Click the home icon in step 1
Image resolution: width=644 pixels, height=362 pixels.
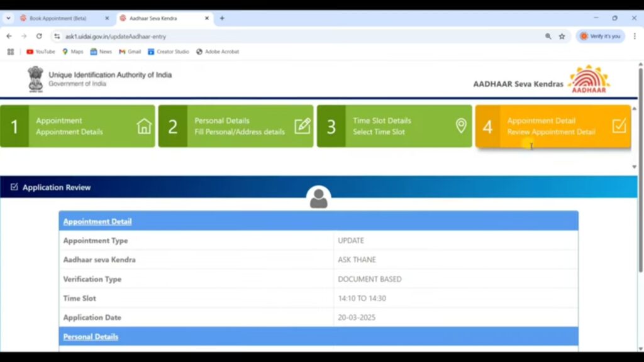click(x=144, y=126)
